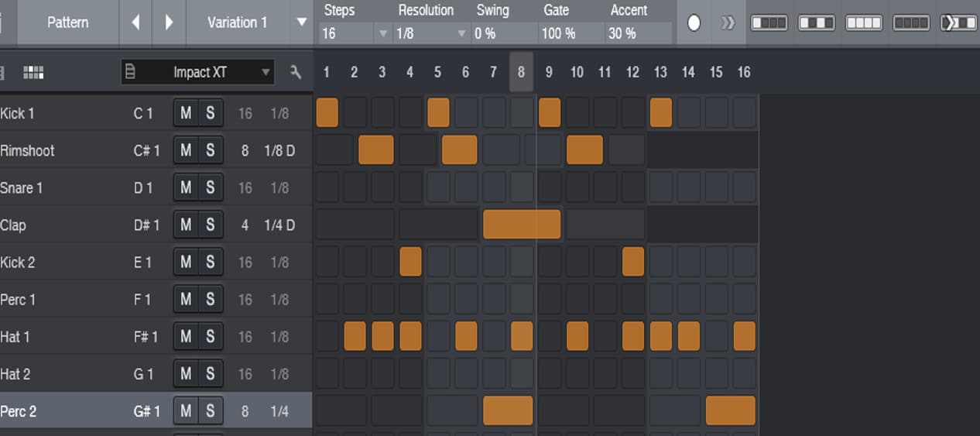Enable Perc 1 step 14
Image resolution: width=980 pixels, height=436 pixels.
tap(689, 299)
